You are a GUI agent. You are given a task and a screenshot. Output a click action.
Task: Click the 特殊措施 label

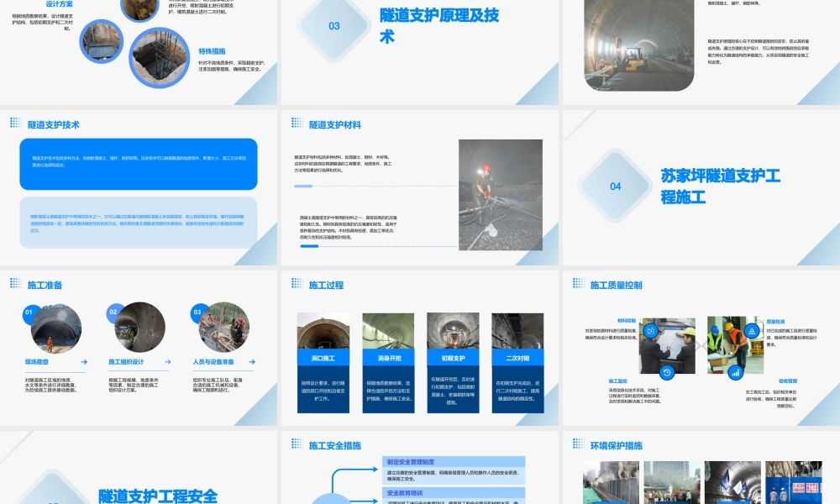212,51
